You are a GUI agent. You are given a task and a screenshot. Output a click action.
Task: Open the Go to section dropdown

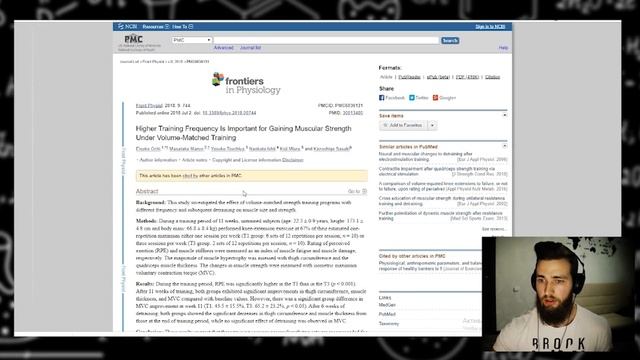[357, 191]
